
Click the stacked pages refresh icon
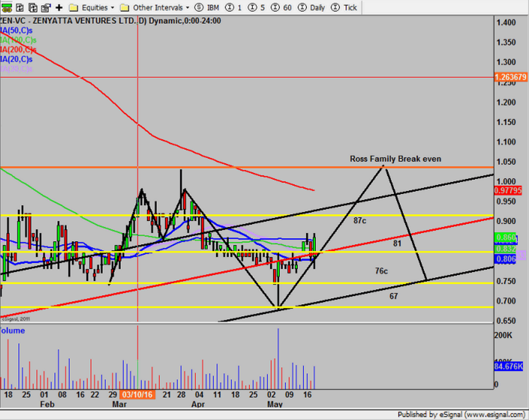(x=33, y=8)
